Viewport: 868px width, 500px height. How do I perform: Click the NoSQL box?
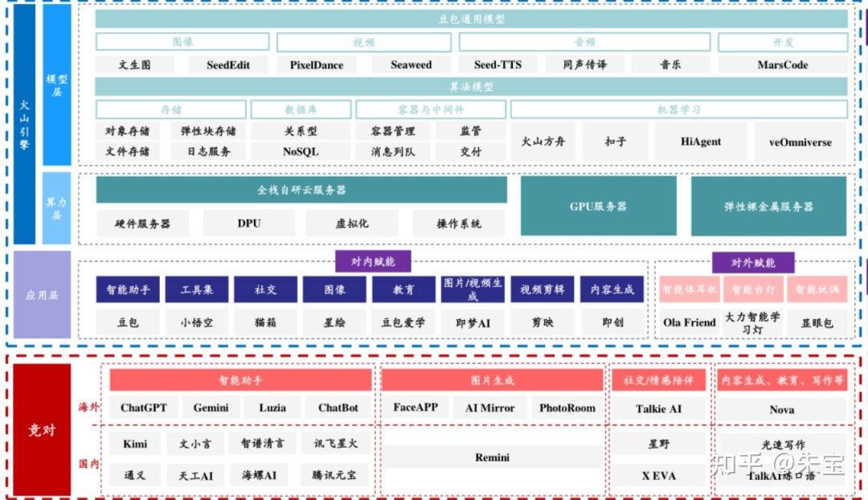tap(301, 151)
